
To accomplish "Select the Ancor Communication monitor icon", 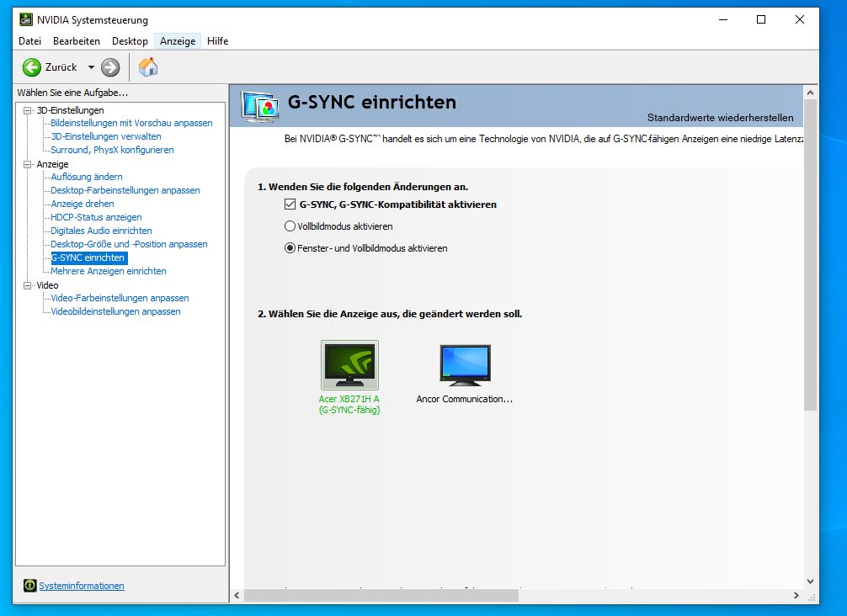I will coord(465,365).
